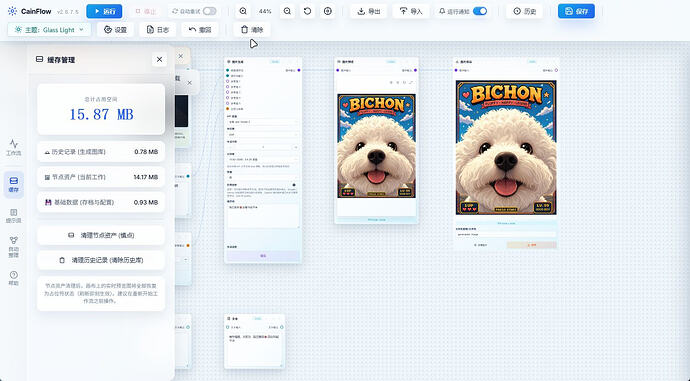This screenshot has width=690, height=381.
Task: Click the blue 运行 (Run) button
Action: coord(104,11)
